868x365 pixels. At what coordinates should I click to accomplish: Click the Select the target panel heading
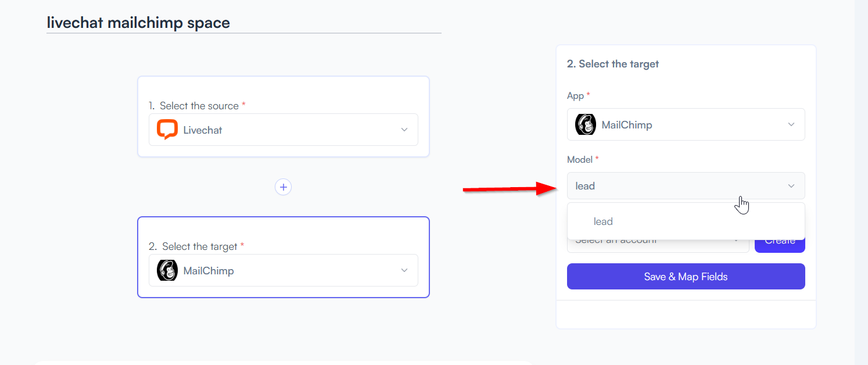(x=613, y=64)
